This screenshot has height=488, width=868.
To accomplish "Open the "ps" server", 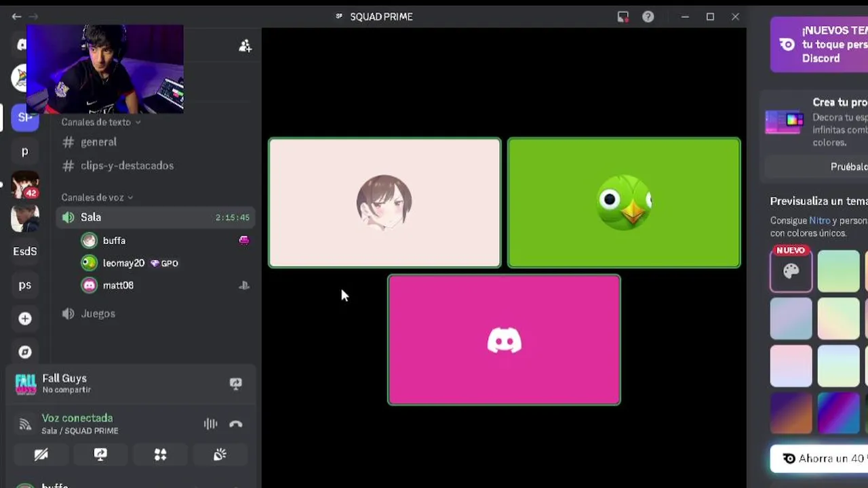I will tap(25, 285).
